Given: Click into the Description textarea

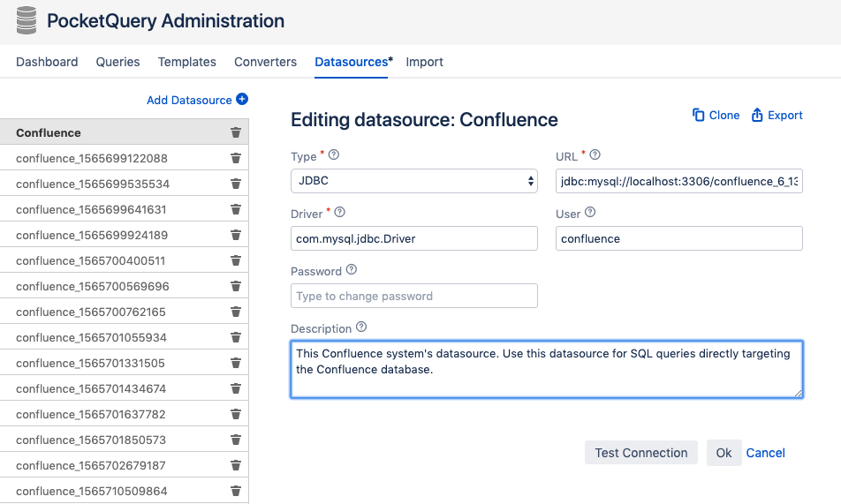Looking at the screenshot, I should point(547,370).
